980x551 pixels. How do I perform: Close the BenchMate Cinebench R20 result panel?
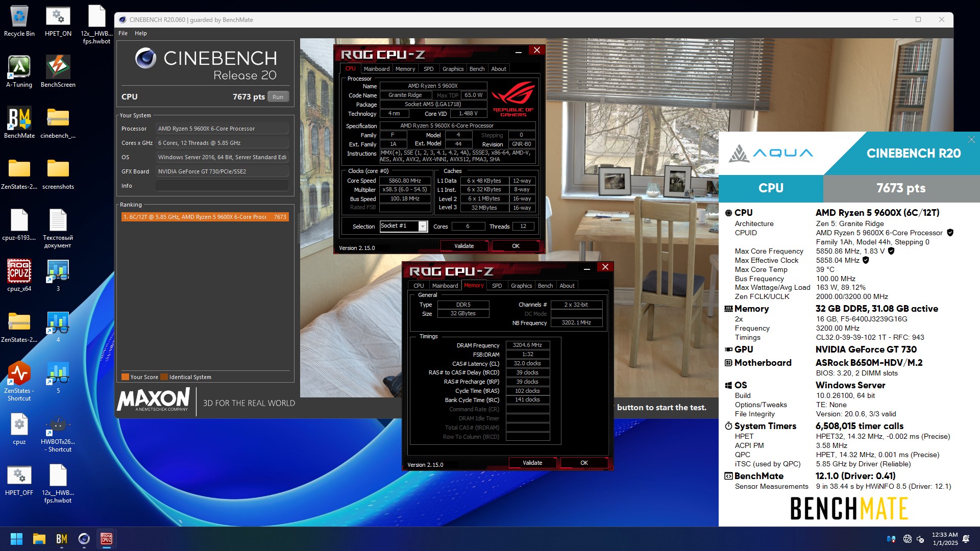971,140
